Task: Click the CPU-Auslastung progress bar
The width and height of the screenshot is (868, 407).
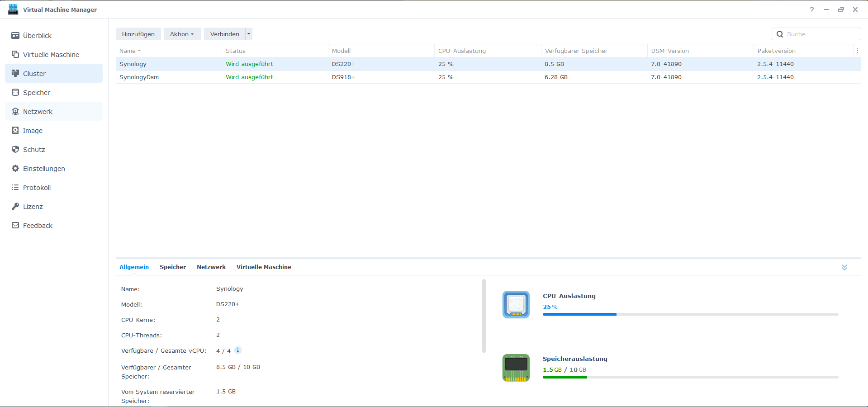Action: [691, 314]
